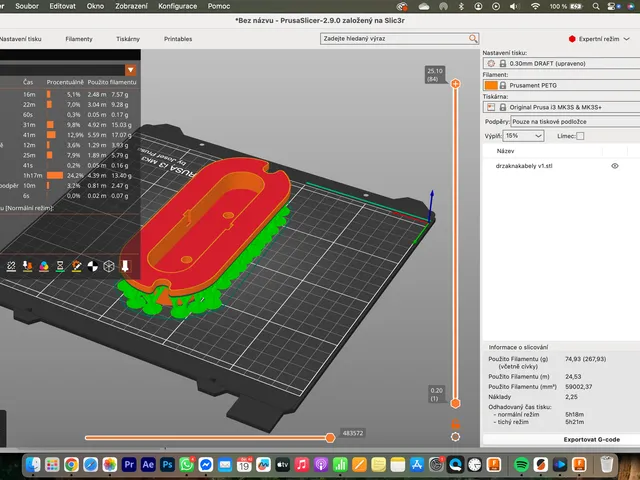Open the Výplň 15% infill dropdown
Screen dimensions: 640x480
pos(523,136)
